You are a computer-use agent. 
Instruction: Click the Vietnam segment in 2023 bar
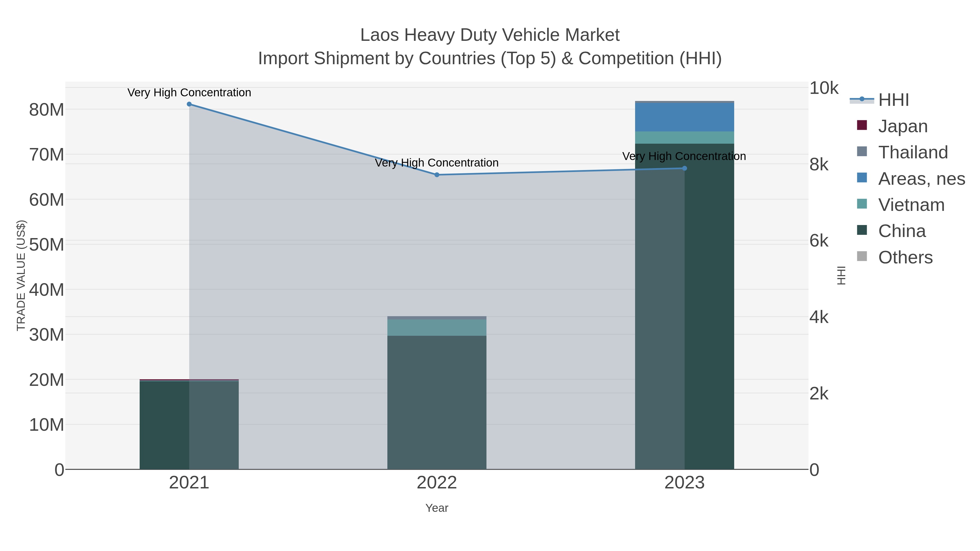[x=684, y=138]
